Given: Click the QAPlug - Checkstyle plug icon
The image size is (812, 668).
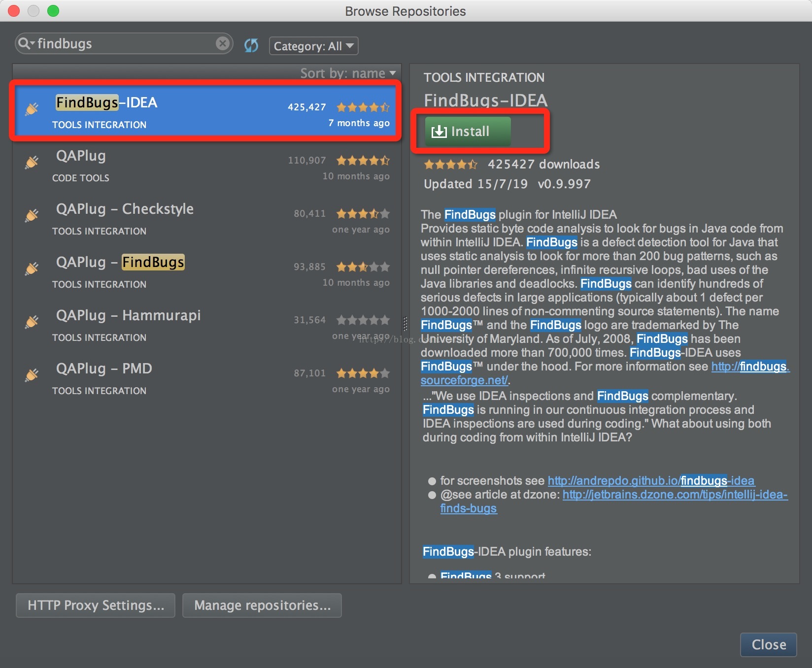Looking at the screenshot, I should [x=32, y=215].
